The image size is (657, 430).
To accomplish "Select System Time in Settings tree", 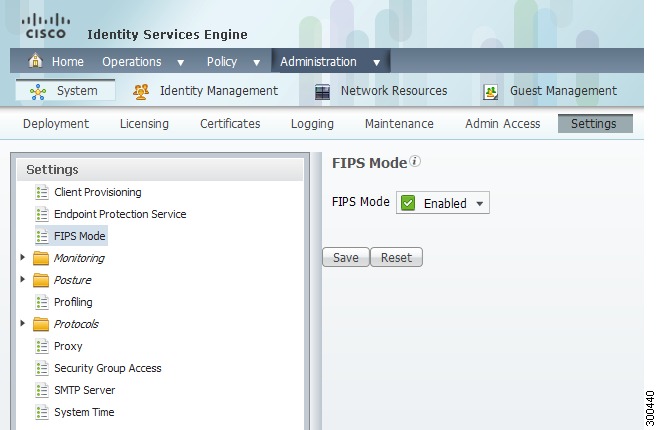I will [x=84, y=412].
